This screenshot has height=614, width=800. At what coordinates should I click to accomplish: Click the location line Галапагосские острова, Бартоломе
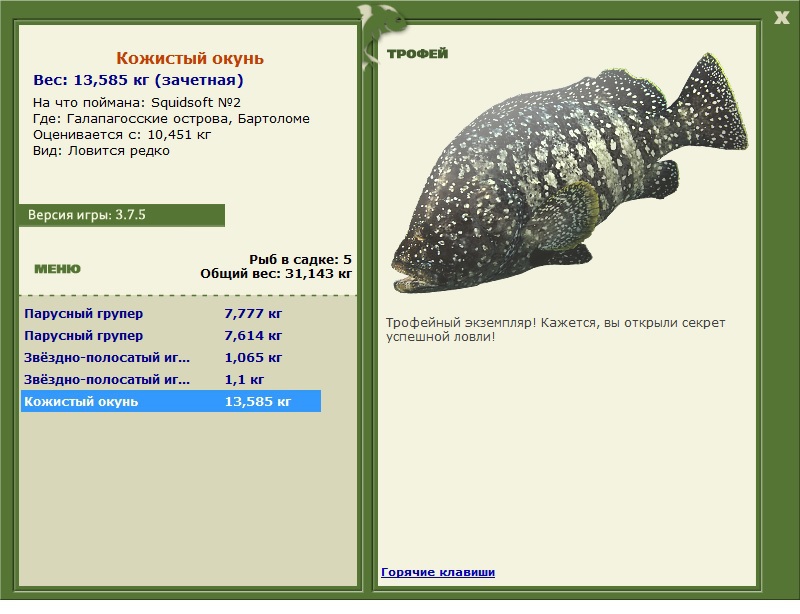pyautogui.click(x=171, y=118)
